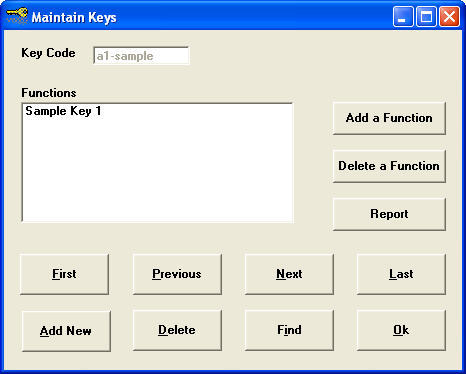Jump to the Last record
Image resolution: width=466 pixels, height=374 pixels.
pos(401,274)
